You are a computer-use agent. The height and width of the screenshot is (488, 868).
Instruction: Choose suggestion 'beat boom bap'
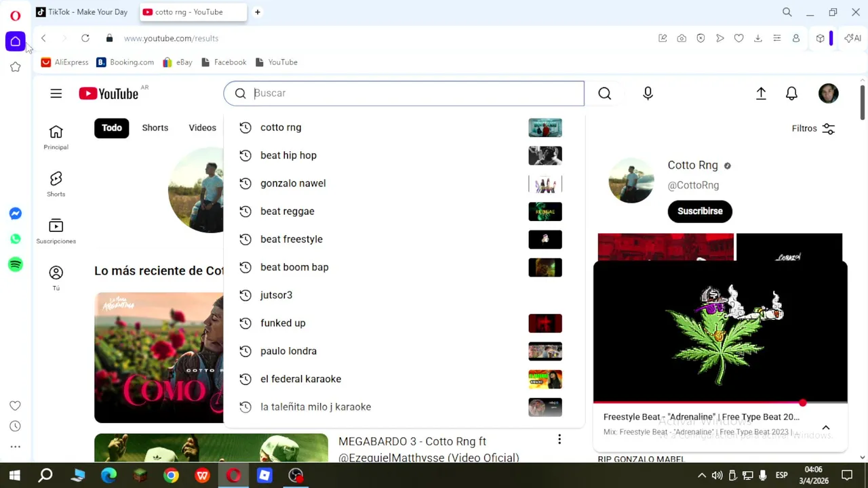pos(403,267)
